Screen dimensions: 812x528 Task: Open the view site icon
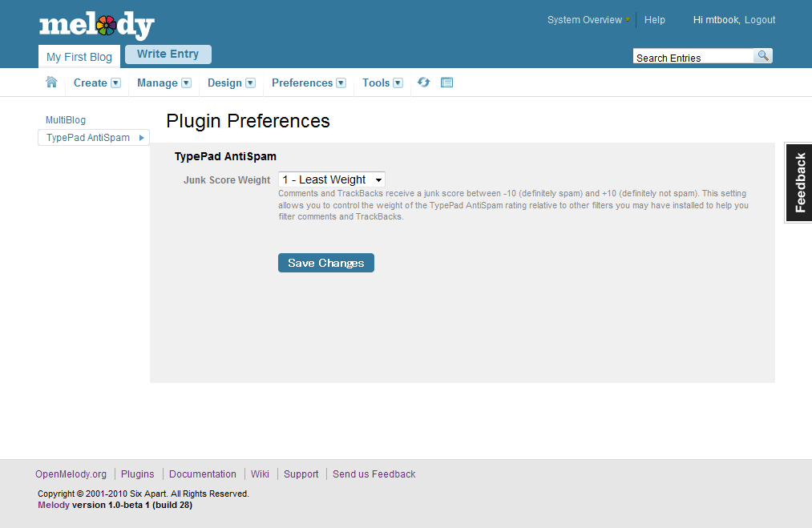(x=447, y=83)
